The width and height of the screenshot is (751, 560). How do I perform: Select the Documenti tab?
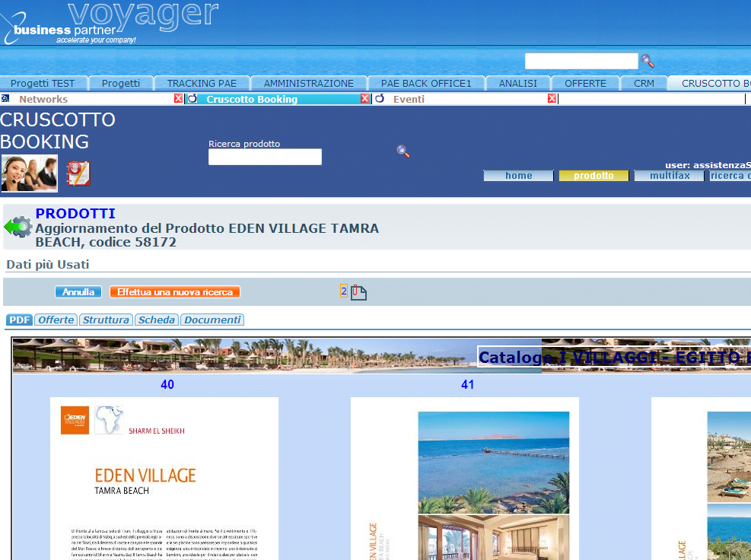(212, 320)
